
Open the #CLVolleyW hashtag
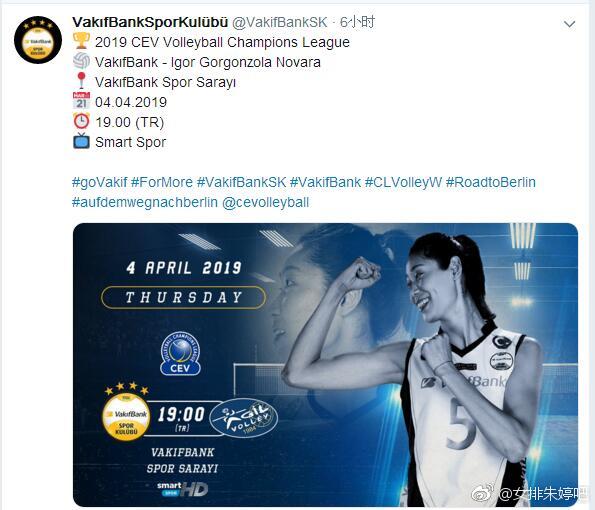403,182
